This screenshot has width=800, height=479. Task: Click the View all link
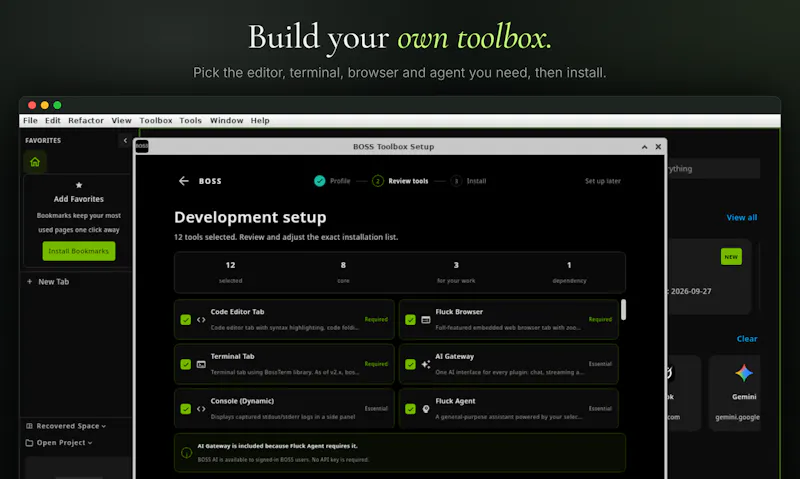[x=741, y=217]
